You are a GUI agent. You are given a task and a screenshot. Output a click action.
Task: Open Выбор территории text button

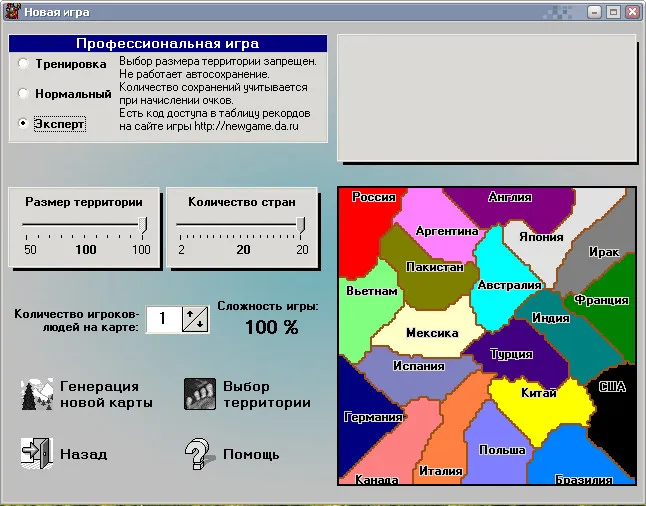pos(266,394)
